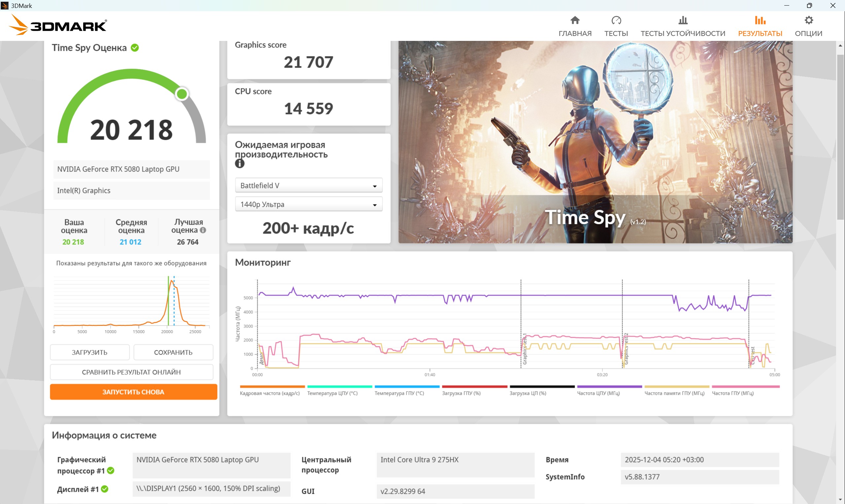Image resolution: width=845 pixels, height=504 pixels.
Task: Click the Intel(R) Graphics row
Action: (131, 191)
